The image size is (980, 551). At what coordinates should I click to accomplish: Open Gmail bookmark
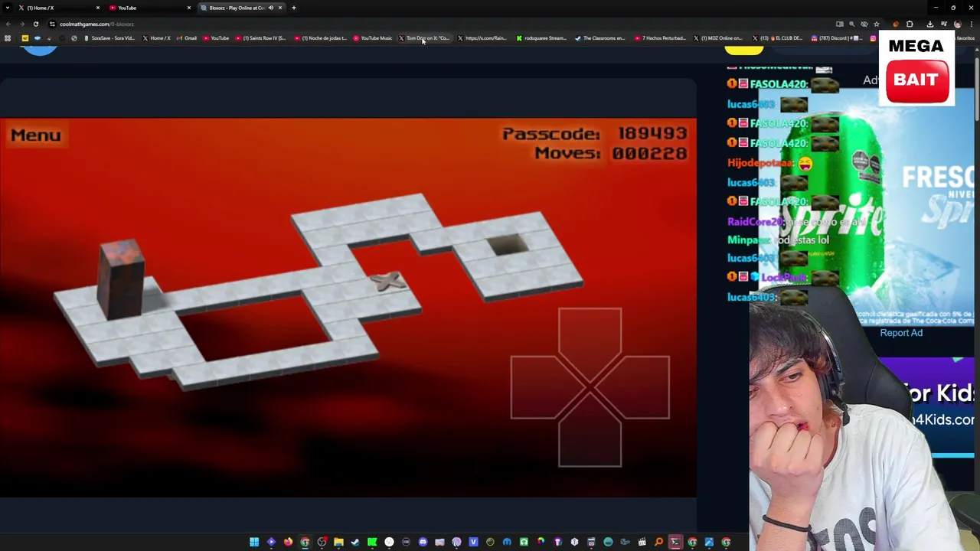point(186,38)
